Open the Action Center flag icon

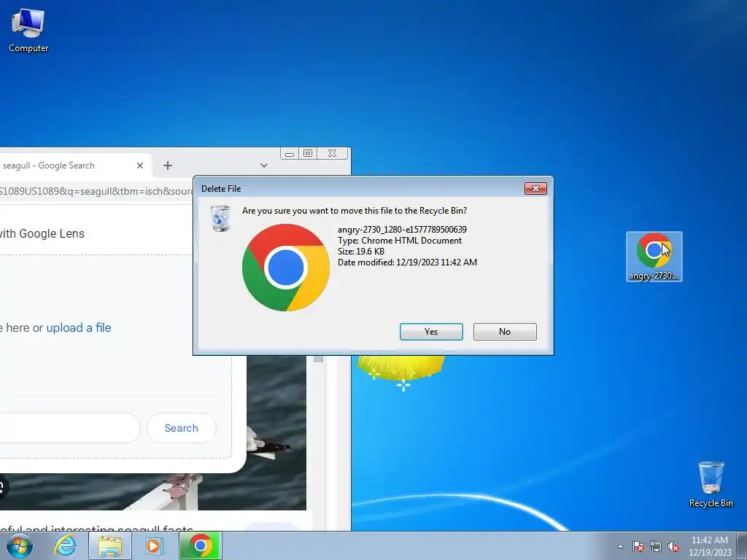point(638,546)
